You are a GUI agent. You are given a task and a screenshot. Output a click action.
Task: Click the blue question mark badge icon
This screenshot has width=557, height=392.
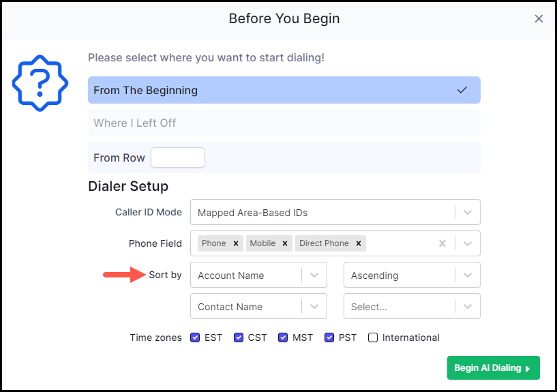pos(40,83)
